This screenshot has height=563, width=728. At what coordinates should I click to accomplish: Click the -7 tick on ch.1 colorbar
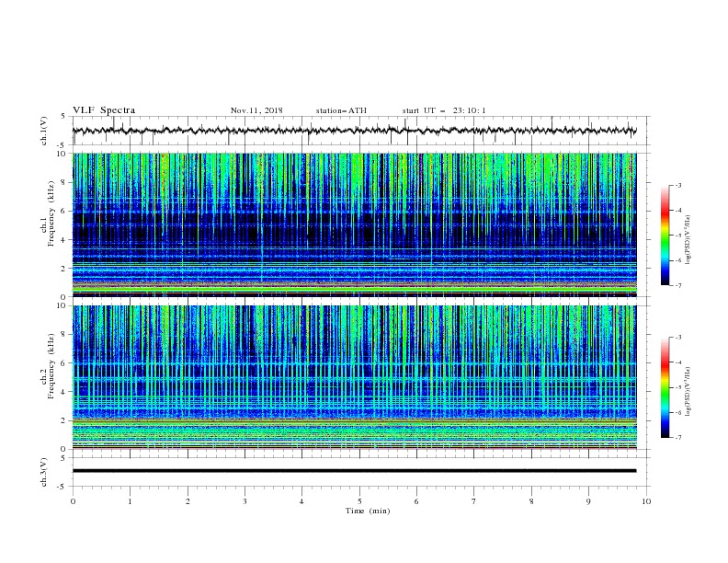pyautogui.click(x=678, y=285)
